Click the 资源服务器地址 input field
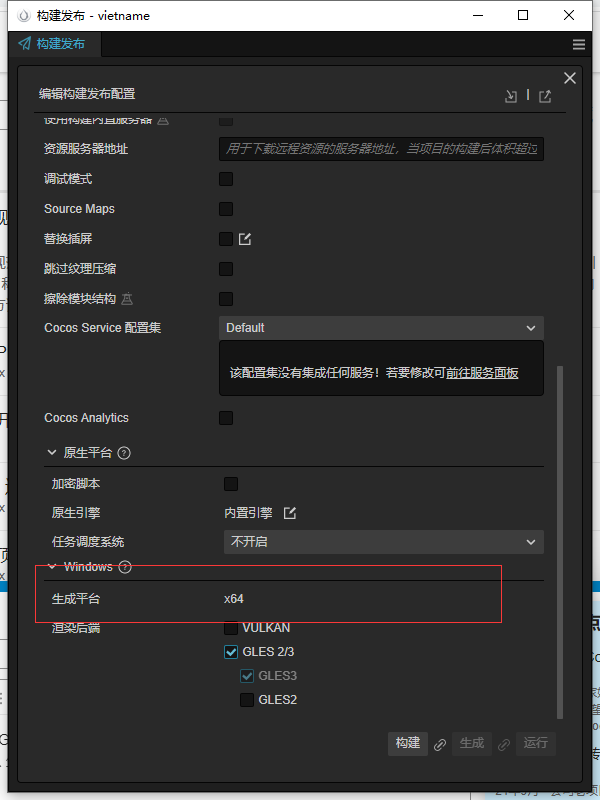This screenshot has width=600, height=800. pyautogui.click(x=381, y=149)
